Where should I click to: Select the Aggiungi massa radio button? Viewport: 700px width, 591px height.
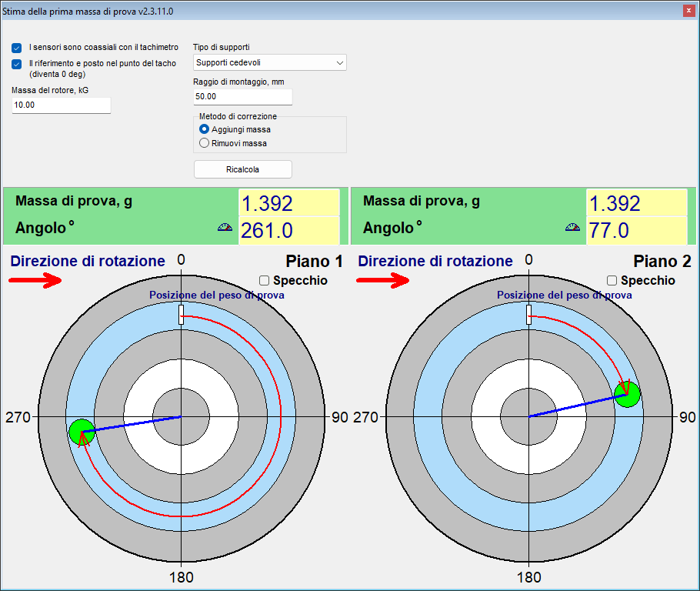(204, 129)
